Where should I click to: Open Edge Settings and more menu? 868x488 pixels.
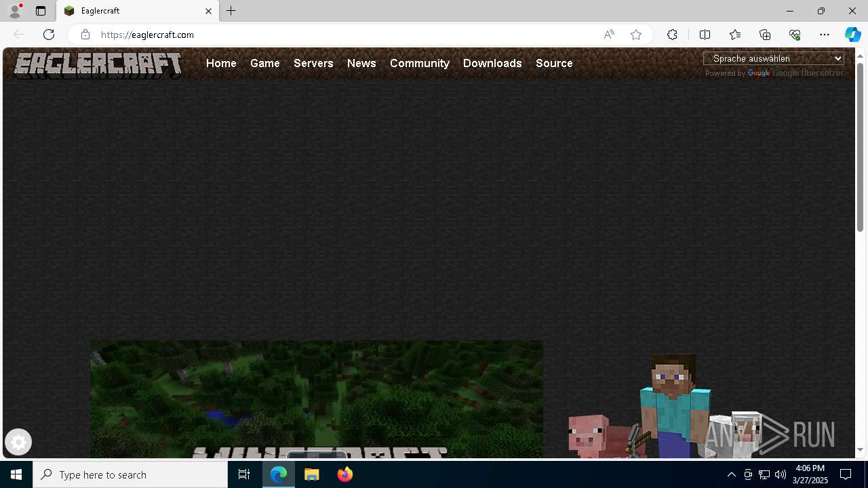(x=825, y=35)
